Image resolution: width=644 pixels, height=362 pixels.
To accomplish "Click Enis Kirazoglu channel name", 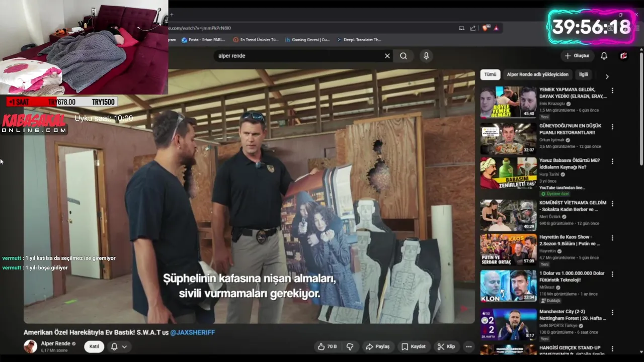I will pos(552,104).
